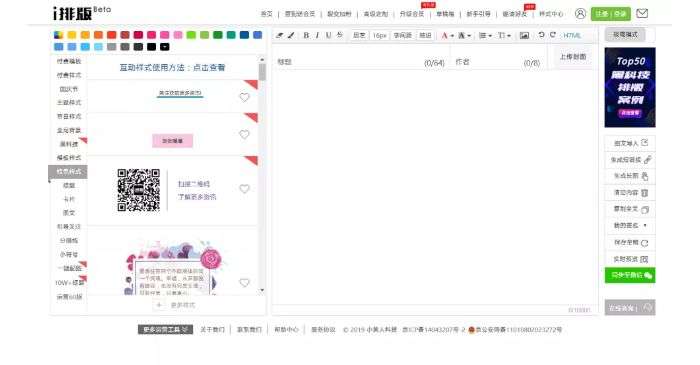Switch to HTML source mode

pyautogui.click(x=572, y=35)
